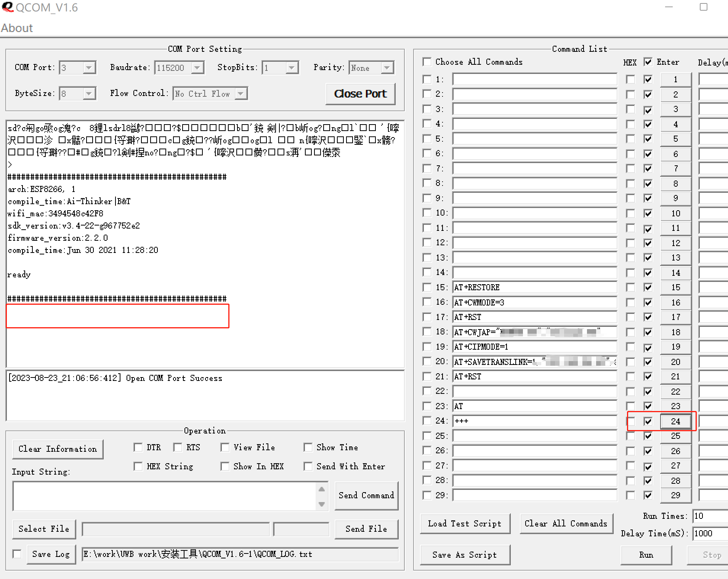Click the Close Port button
Screen dimensions: 728x579
tap(360, 94)
